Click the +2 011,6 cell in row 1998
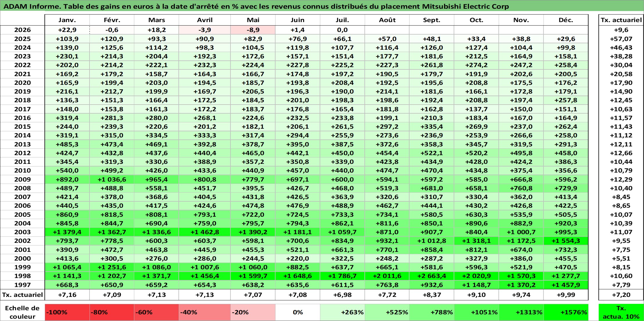644x321 pixels. pos(387,276)
